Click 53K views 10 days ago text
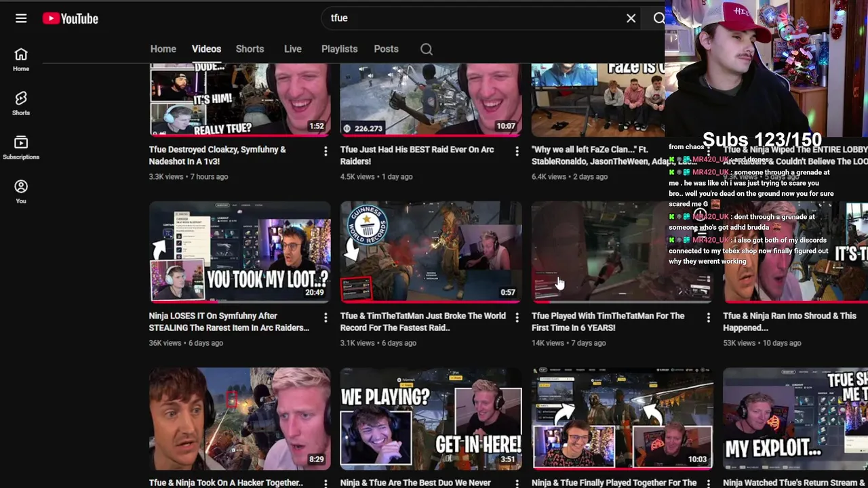The image size is (868, 488). coord(762,343)
